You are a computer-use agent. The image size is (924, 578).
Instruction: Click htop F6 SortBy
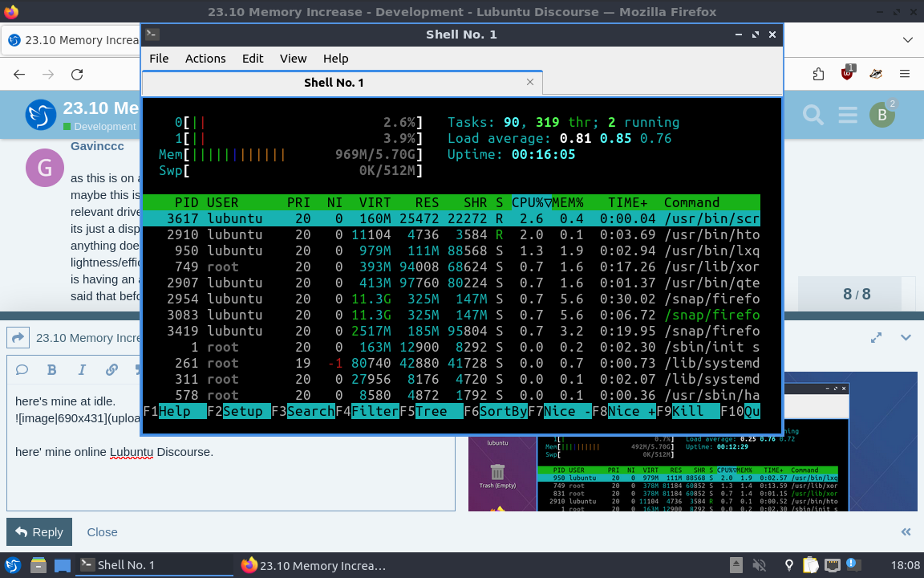point(496,411)
